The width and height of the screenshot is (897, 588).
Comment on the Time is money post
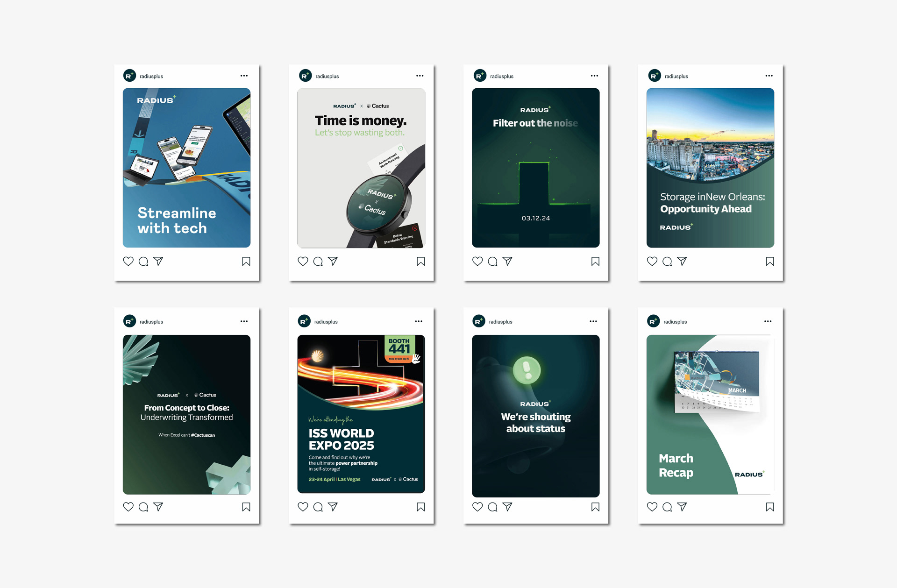pyautogui.click(x=318, y=262)
